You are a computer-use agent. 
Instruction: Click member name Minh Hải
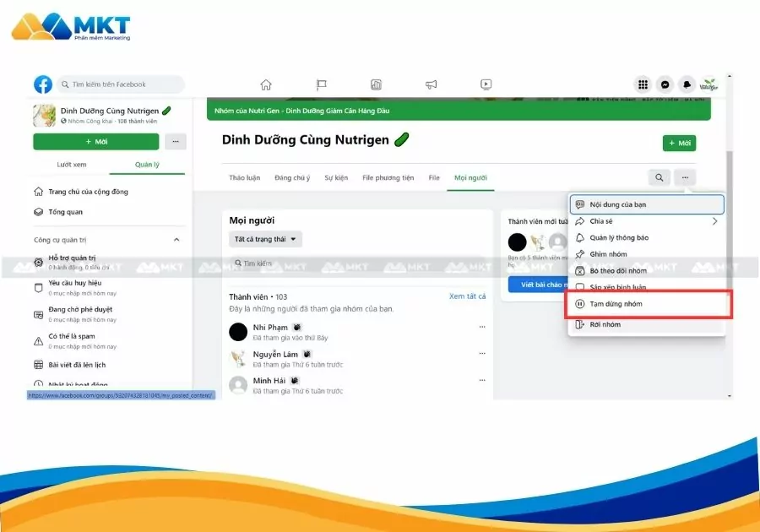click(269, 381)
